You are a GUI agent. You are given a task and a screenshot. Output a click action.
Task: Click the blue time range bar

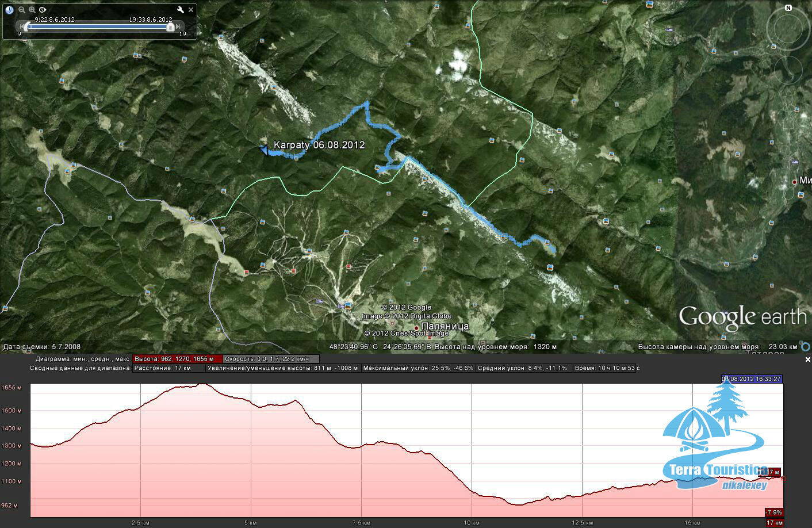click(x=98, y=26)
